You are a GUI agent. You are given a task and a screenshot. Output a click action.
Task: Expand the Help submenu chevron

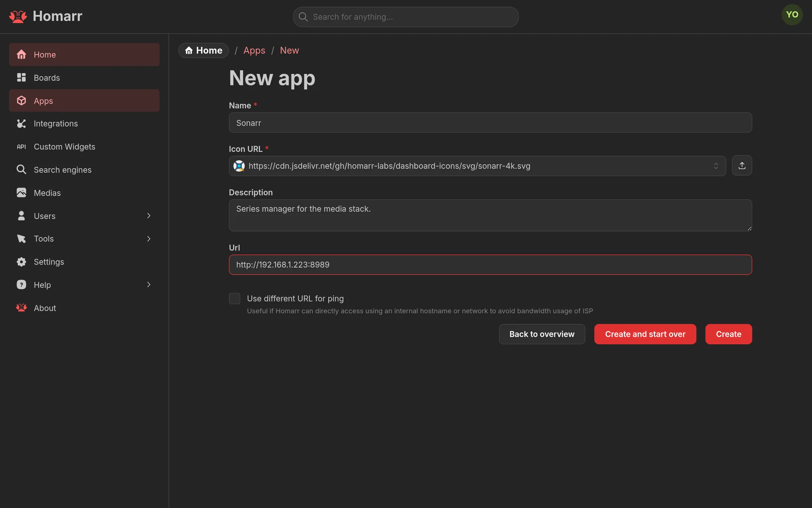149,285
